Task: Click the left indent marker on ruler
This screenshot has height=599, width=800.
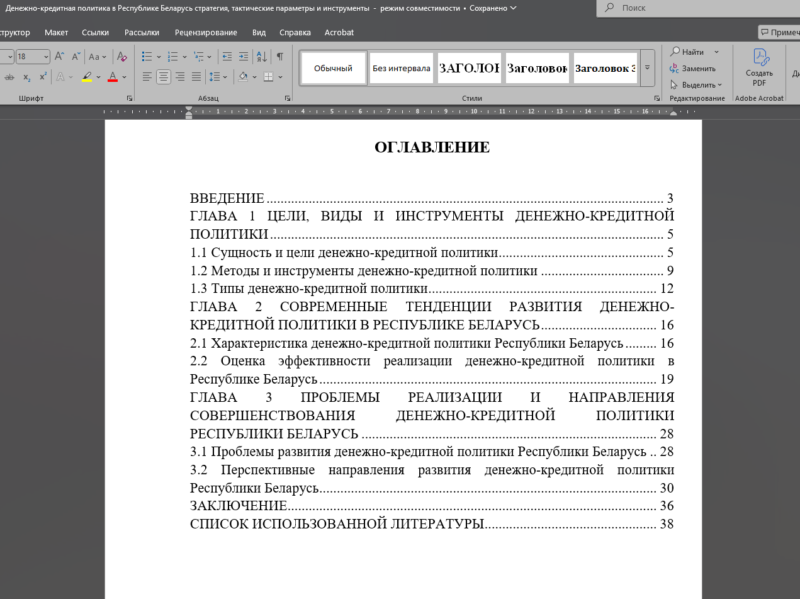Action: coord(189,113)
